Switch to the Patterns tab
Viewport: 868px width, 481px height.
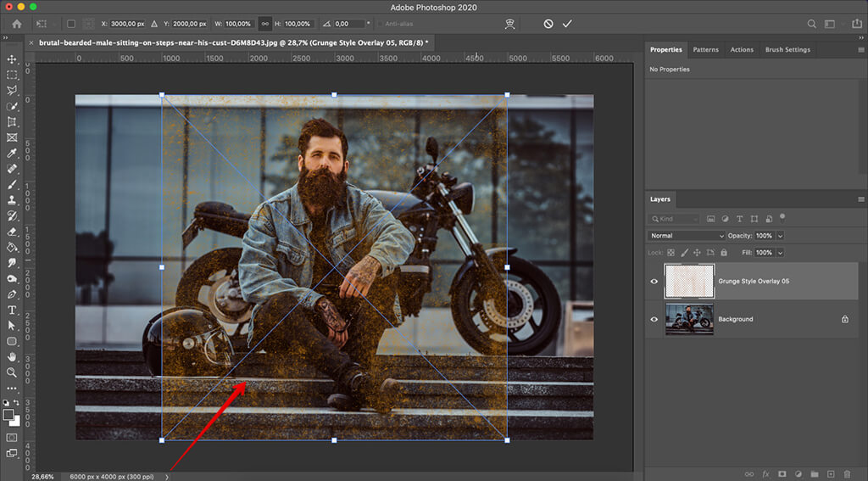(706, 50)
